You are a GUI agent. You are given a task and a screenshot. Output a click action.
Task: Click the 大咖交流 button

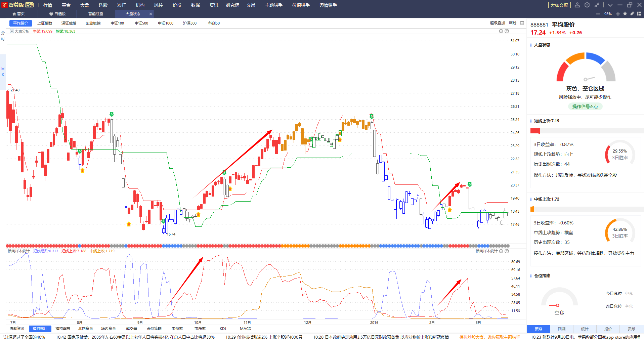point(559,5)
